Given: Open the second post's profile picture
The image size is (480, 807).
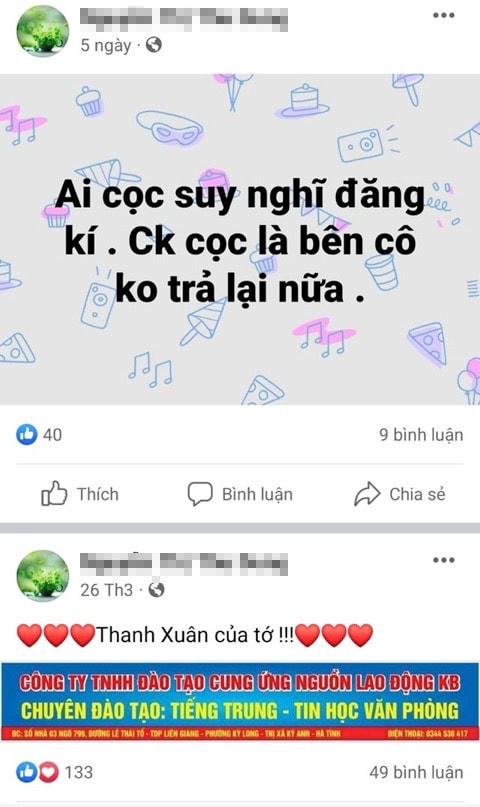Looking at the screenshot, I should (43, 575).
